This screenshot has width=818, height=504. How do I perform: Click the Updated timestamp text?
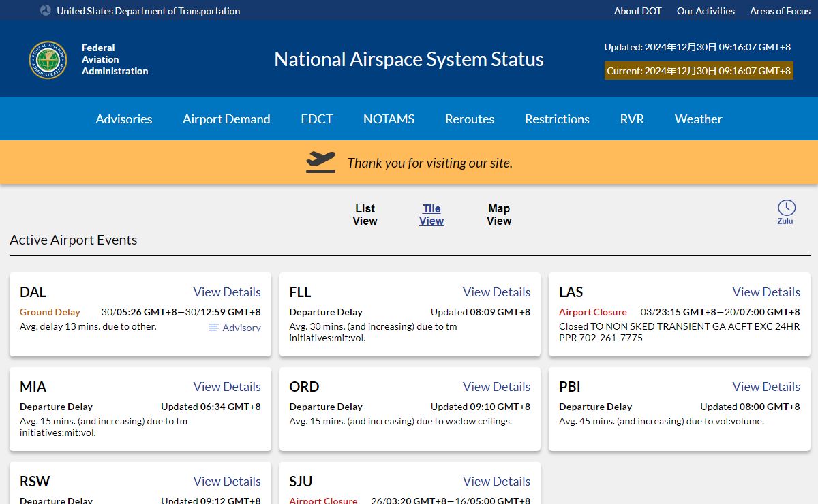coord(697,47)
